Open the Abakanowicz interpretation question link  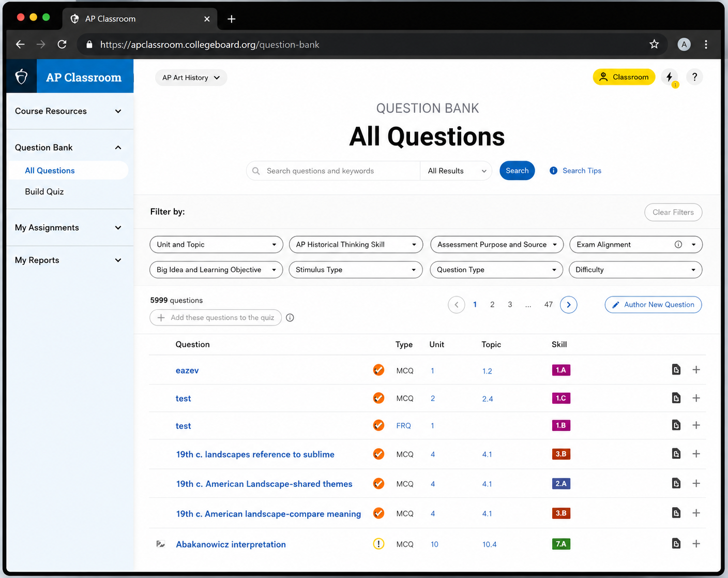231,544
